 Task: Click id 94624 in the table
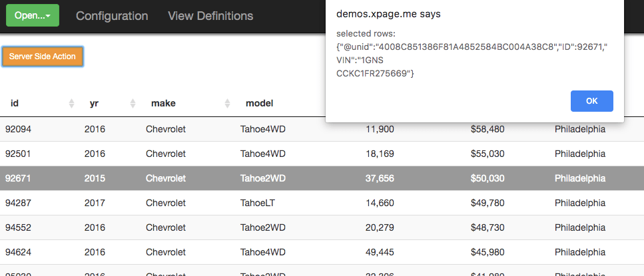(x=19, y=252)
